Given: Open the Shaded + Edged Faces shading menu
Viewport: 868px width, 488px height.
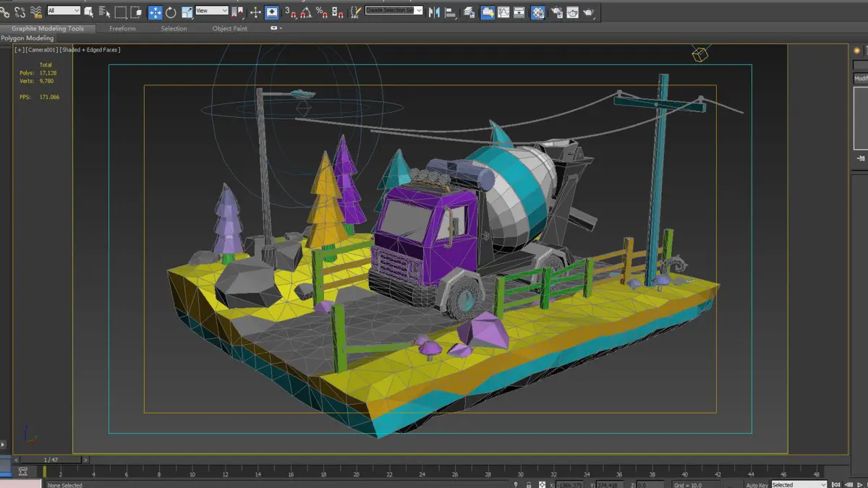Looking at the screenshot, I should pos(90,50).
